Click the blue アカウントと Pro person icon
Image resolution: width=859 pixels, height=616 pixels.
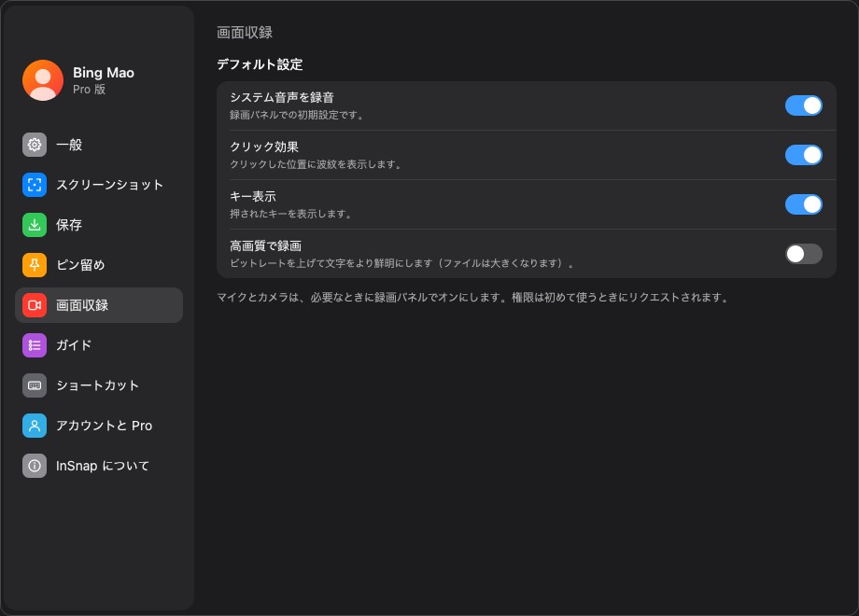tap(35, 426)
